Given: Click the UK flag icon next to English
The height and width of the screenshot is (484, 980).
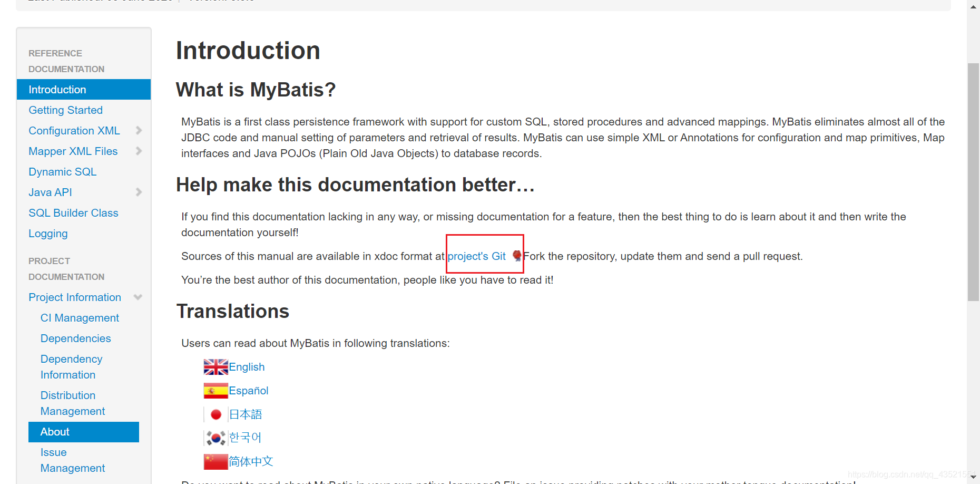Looking at the screenshot, I should click(x=215, y=366).
